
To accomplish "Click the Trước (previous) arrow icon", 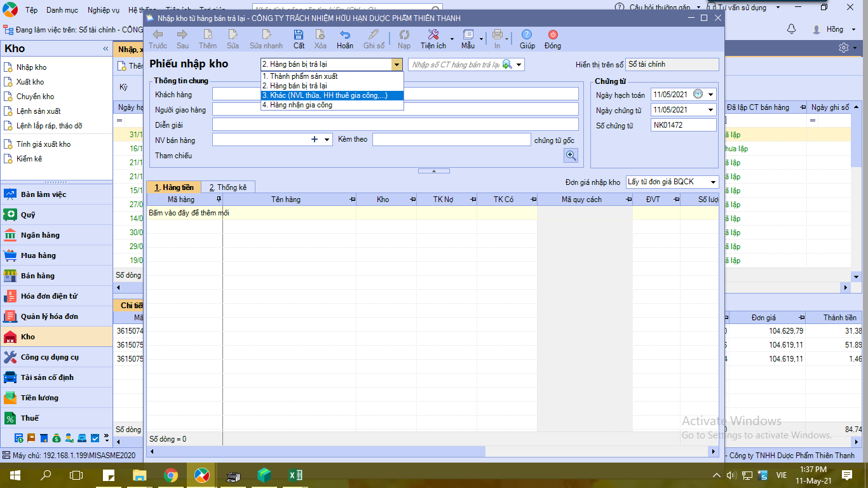I will 158,35.
